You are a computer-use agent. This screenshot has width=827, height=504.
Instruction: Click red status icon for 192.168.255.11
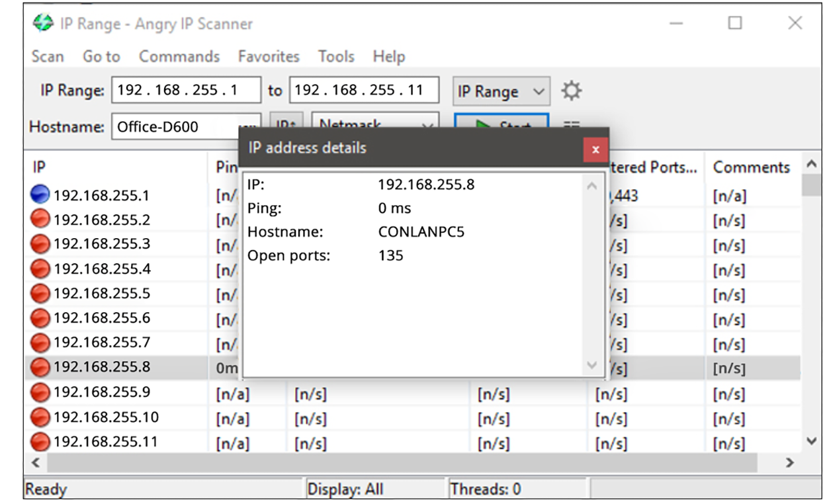click(x=40, y=441)
